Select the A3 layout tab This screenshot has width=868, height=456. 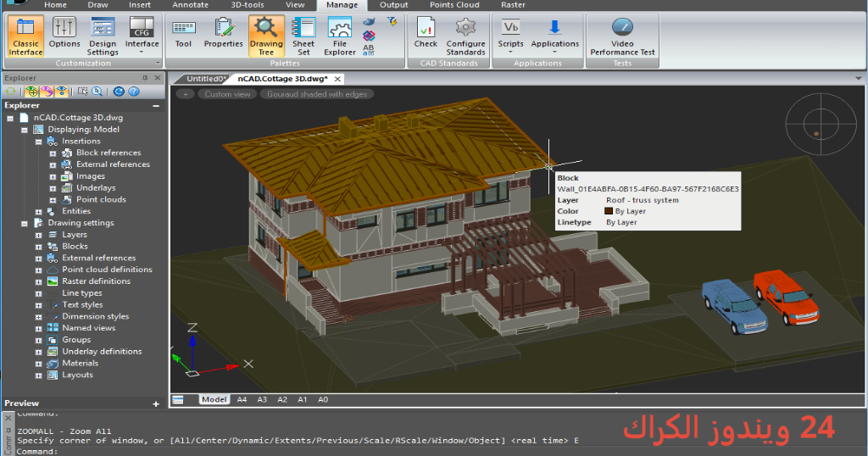pos(262,399)
